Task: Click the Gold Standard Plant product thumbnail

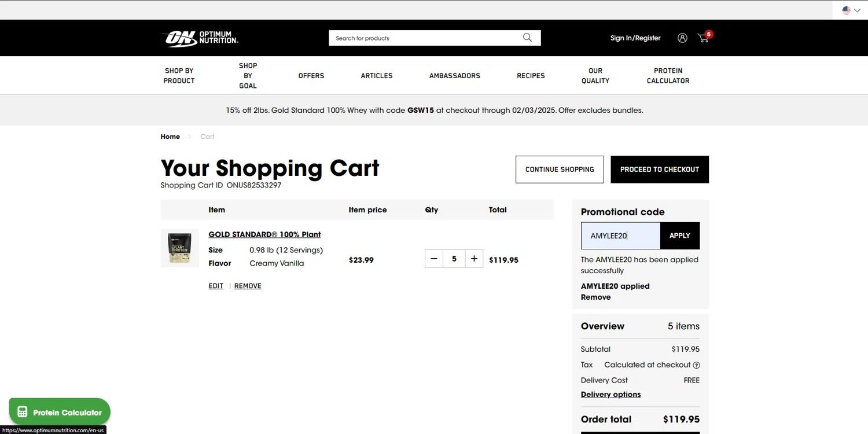Action: (179, 248)
